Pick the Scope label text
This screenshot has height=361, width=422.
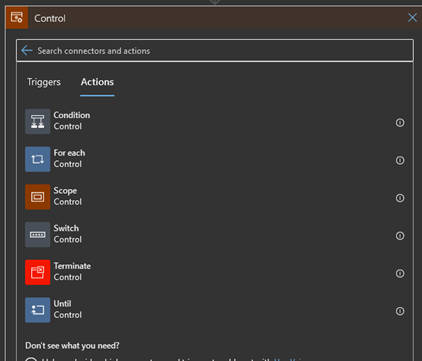click(65, 191)
